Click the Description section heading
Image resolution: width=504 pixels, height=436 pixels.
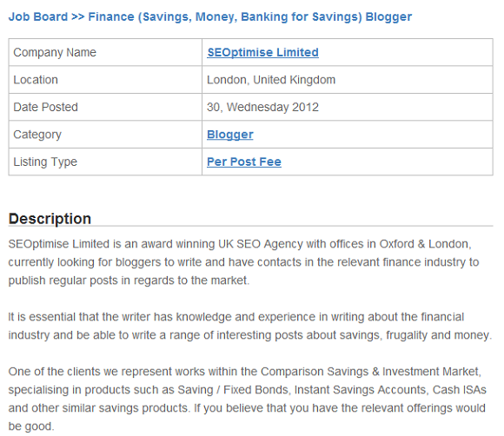(x=50, y=219)
